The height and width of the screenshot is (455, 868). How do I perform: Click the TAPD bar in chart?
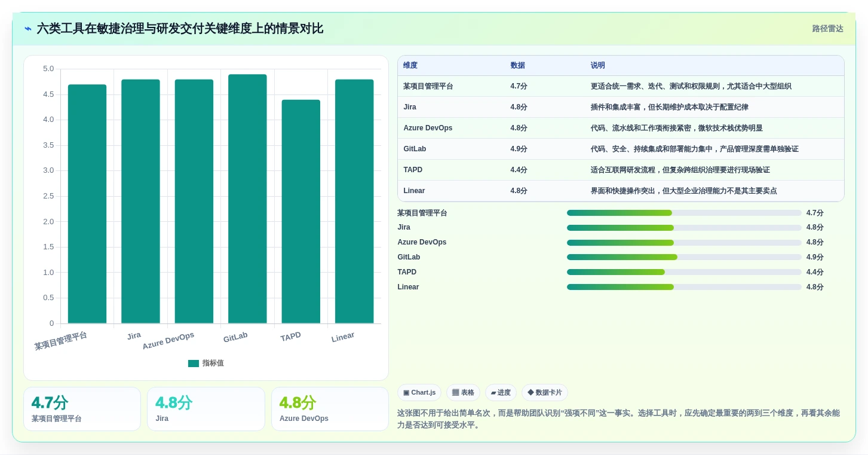click(301, 212)
